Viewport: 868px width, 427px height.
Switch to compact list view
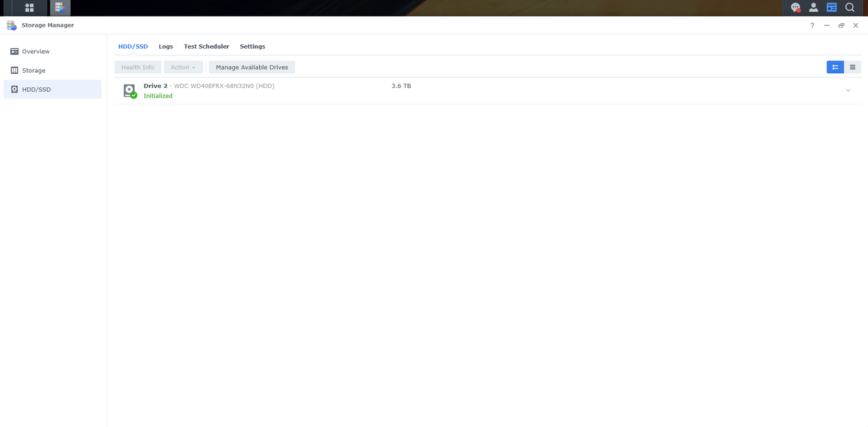pyautogui.click(x=852, y=67)
